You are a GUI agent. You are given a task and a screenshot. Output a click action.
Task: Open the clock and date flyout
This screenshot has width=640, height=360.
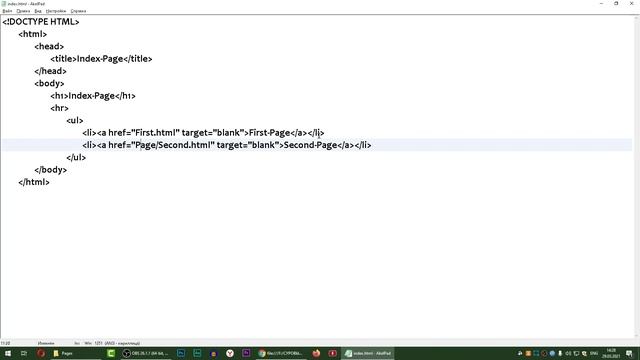point(611,353)
